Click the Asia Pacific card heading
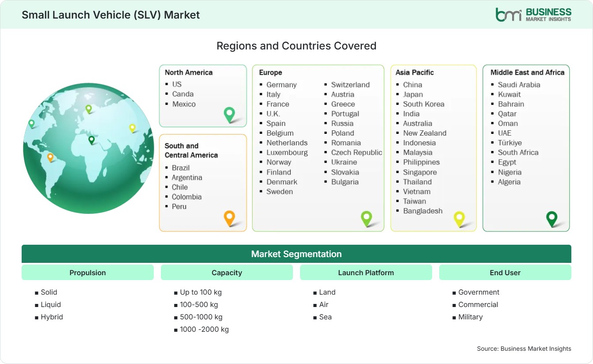 pos(415,72)
